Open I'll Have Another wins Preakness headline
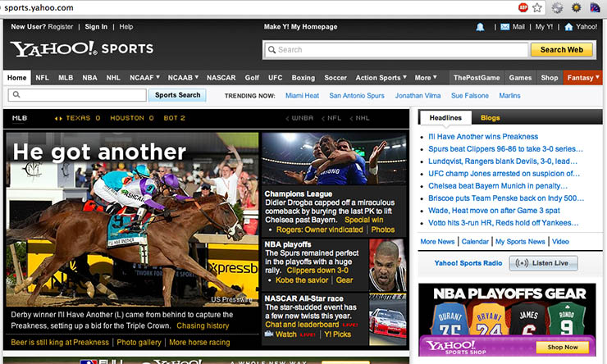The image size is (607, 364). pyautogui.click(x=483, y=137)
